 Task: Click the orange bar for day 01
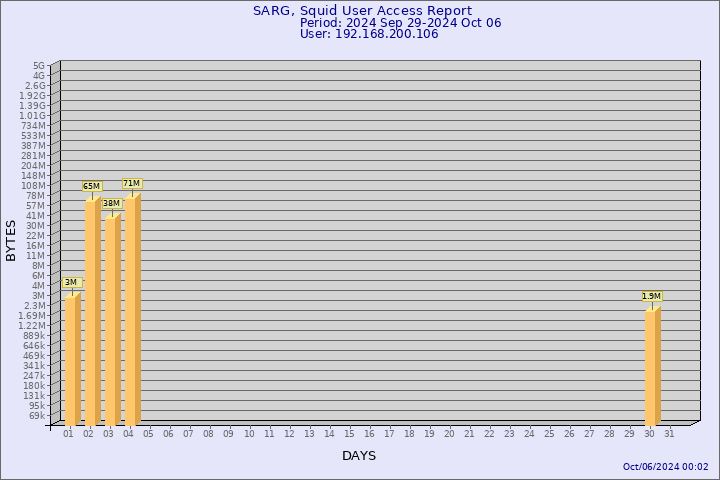point(72,361)
